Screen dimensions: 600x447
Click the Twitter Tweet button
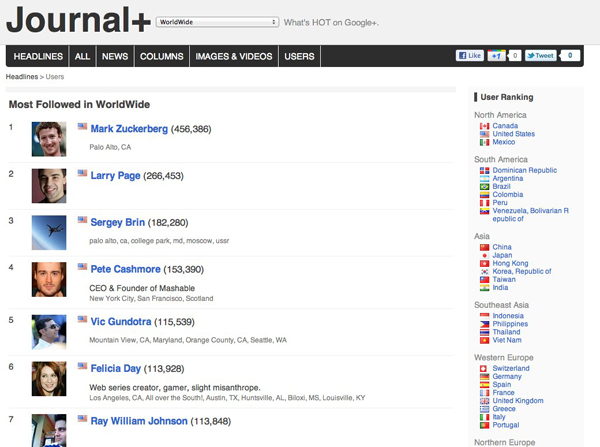(x=541, y=56)
